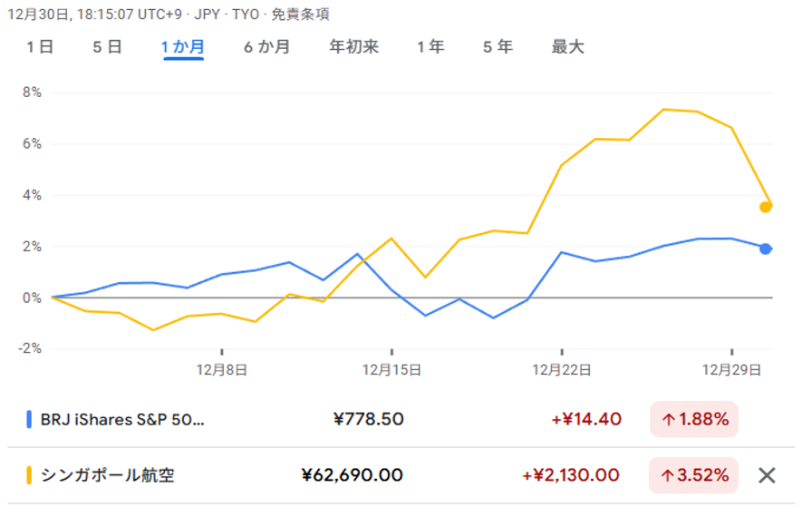View the 5年 chart range
Image resolution: width=812 pixels, height=517 pixels.
pyautogui.click(x=498, y=47)
